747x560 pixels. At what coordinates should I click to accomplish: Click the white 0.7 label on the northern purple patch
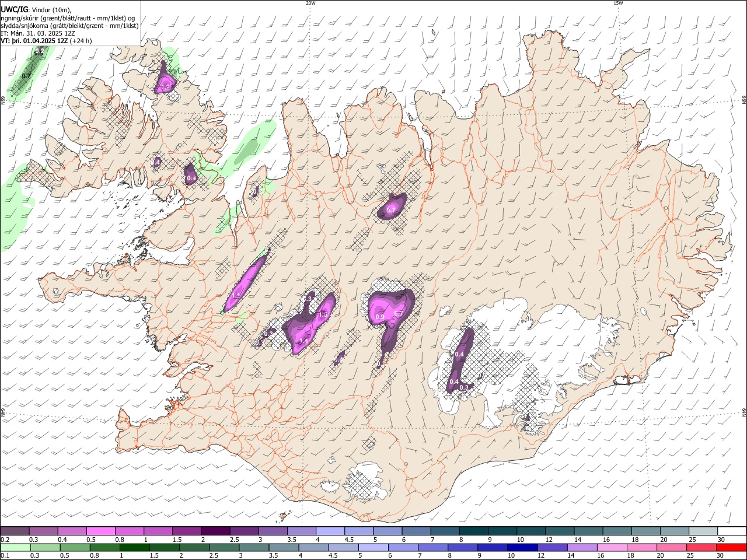point(391,210)
